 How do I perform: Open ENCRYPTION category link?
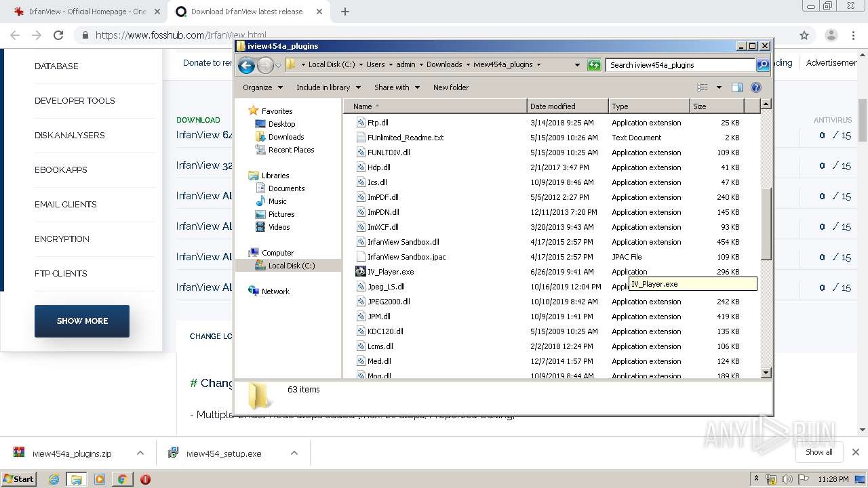[x=62, y=239]
